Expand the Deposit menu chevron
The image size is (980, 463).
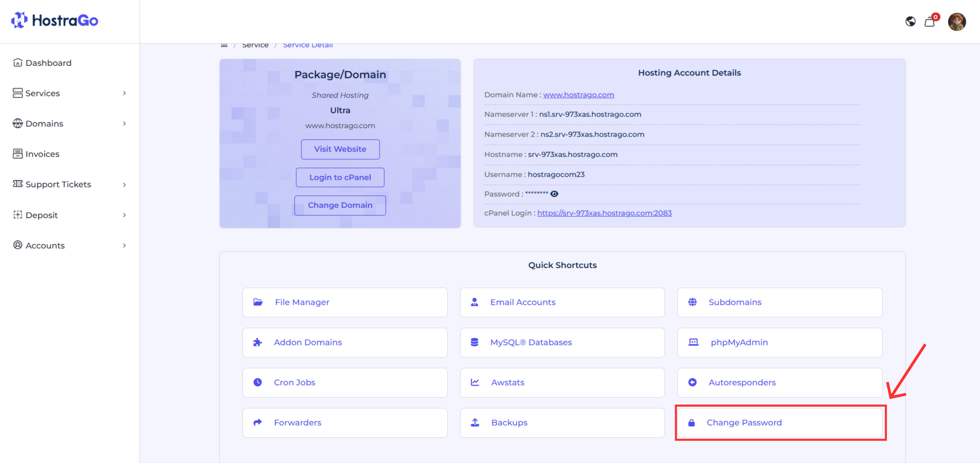[124, 215]
